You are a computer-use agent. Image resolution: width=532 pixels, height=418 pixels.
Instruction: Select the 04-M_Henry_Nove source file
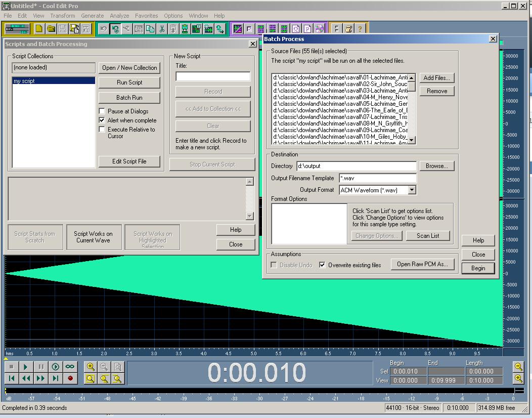(x=340, y=97)
